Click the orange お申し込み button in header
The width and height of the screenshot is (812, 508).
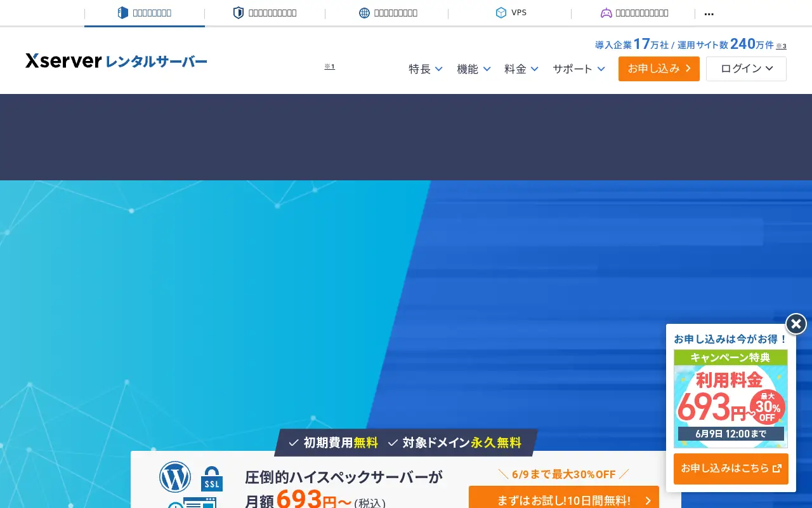click(659, 69)
